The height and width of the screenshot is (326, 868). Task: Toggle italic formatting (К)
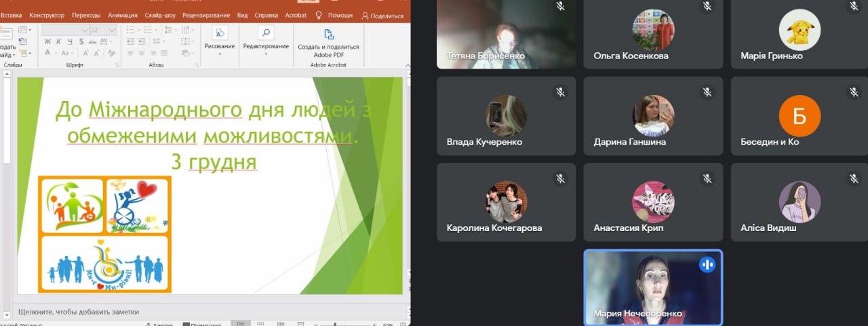pyautogui.click(x=58, y=41)
